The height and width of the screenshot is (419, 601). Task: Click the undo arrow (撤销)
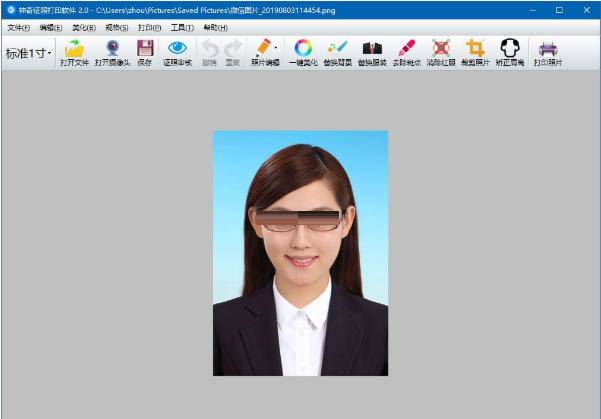pos(209,50)
